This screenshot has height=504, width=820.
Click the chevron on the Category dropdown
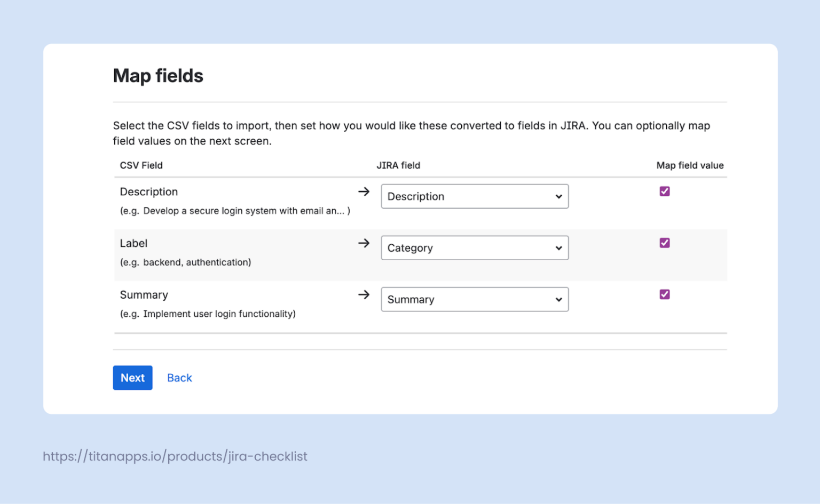558,248
